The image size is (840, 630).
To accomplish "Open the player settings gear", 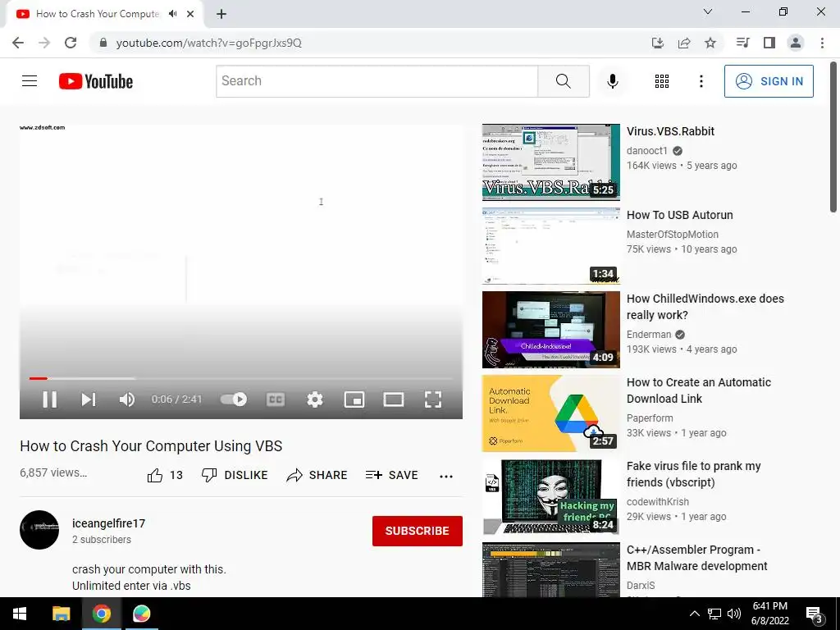I will point(315,399).
